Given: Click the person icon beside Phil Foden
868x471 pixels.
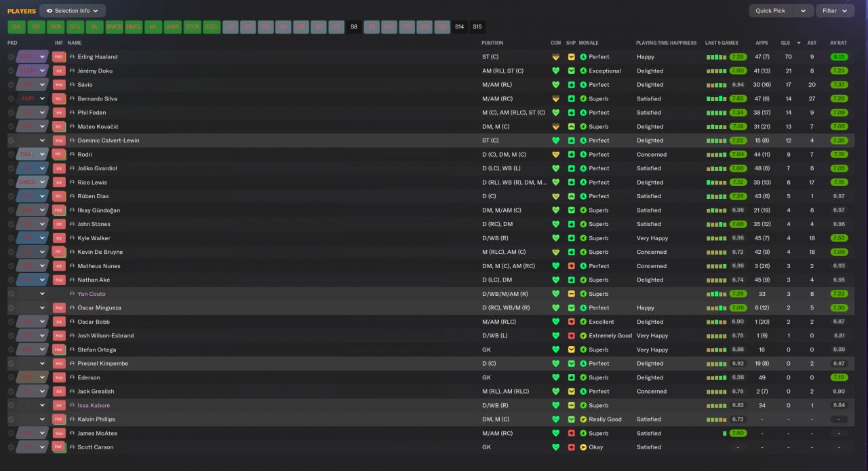Looking at the screenshot, I should (73, 113).
